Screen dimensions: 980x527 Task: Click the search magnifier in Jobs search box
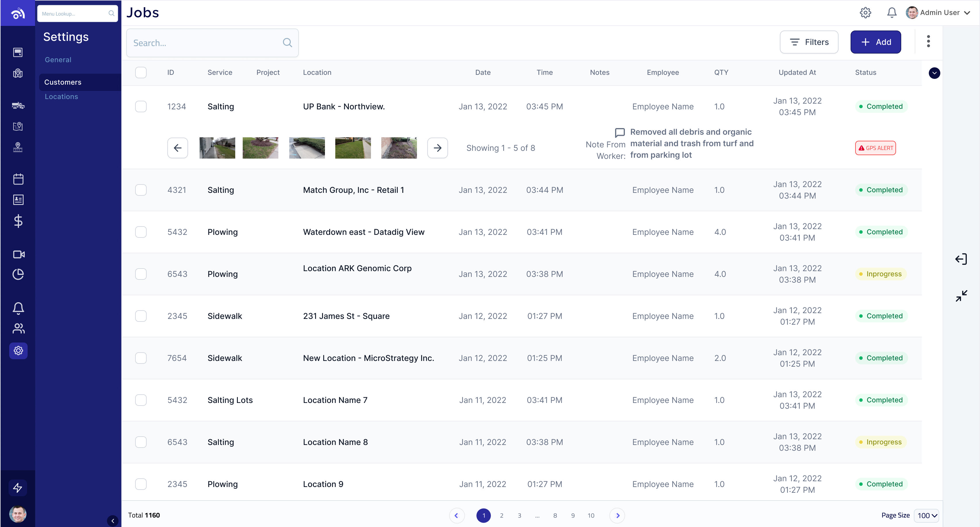point(288,43)
